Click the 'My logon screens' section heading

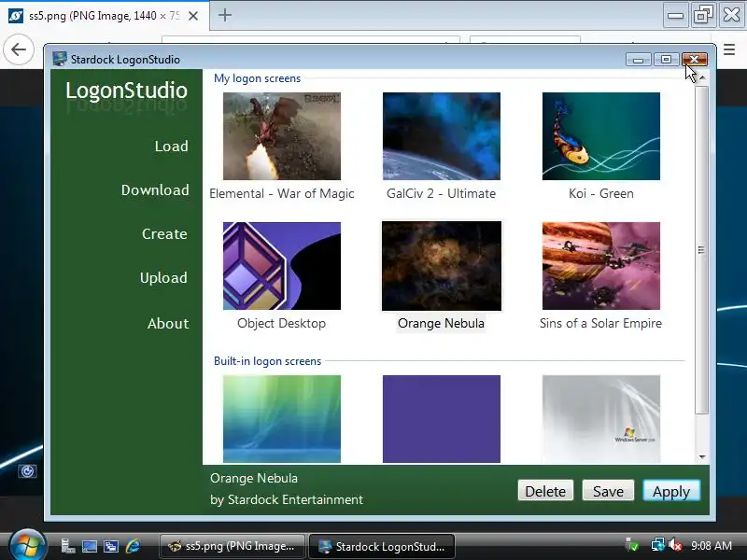click(x=258, y=78)
